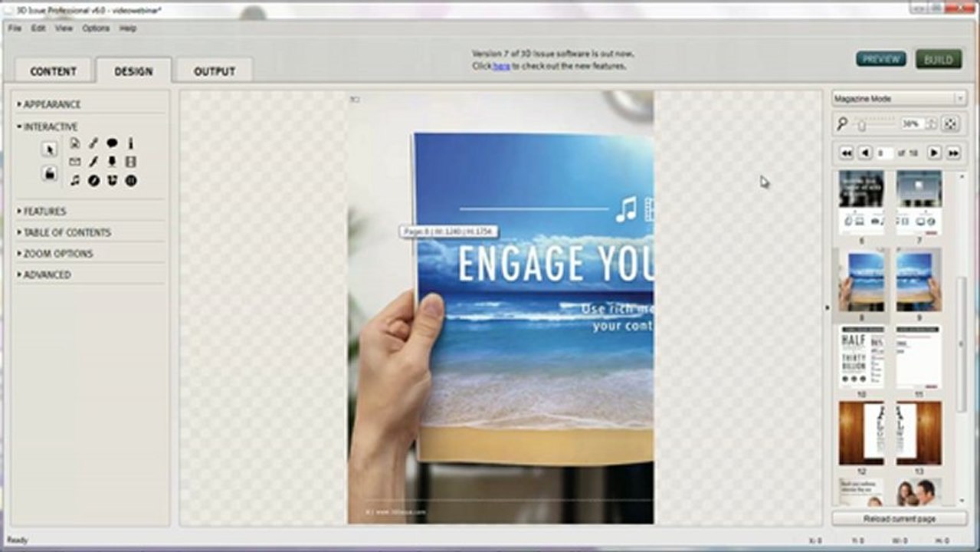
Task: Select the music note audio tool
Action: [75, 181]
